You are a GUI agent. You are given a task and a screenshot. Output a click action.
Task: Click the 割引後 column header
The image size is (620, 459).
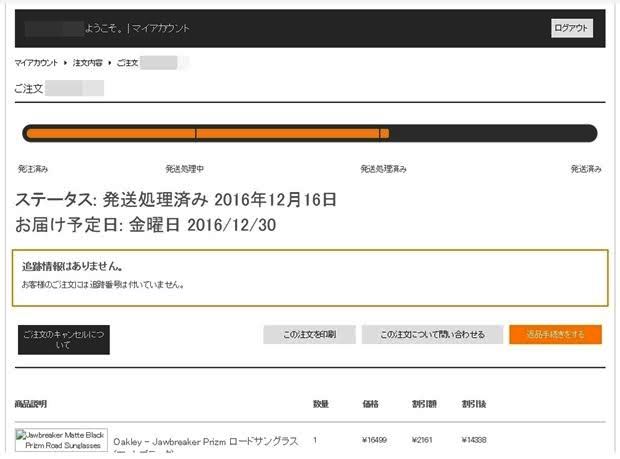click(474, 404)
